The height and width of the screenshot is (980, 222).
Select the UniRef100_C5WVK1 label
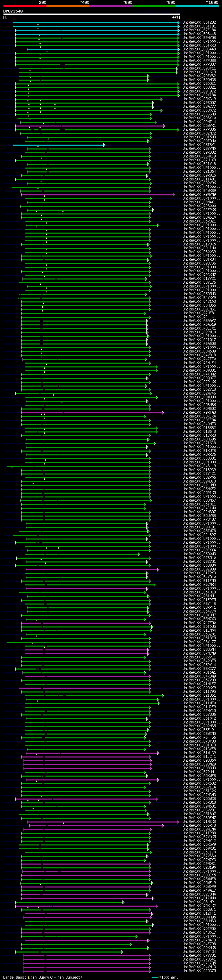(x=199, y=125)
